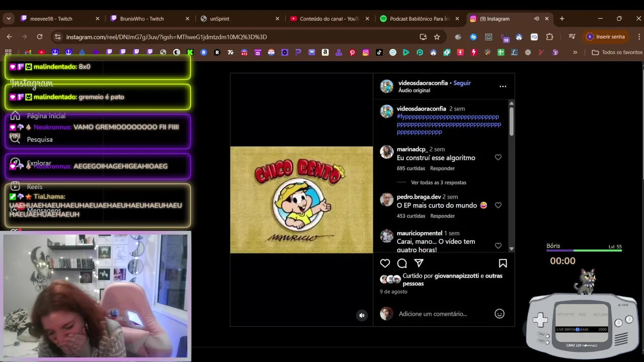This screenshot has height=362, width=644.
Task: Open the #fypppp hashtag in the caption
Action: coord(449,124)
